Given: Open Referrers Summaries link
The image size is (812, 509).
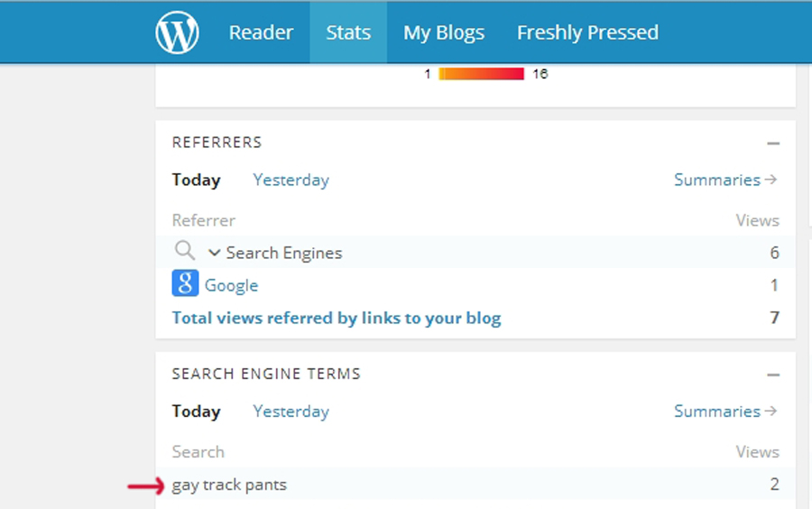Looking at the screenshot, I should (x=724, y=180).
